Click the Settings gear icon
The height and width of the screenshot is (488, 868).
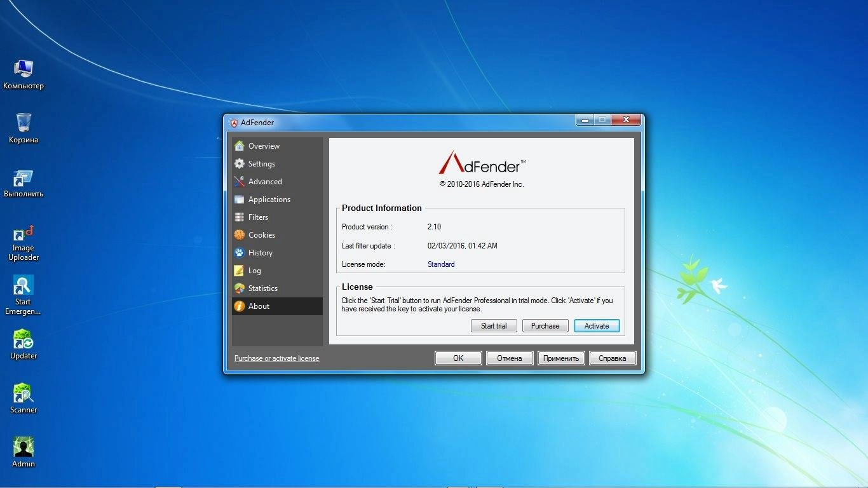pos(239,163)
